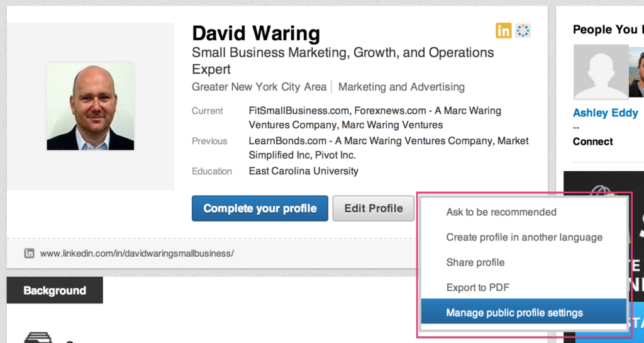This screenshot has height=343, width=644.
Task: Click the previous positions text starting LearnBonds.com
Action: (x=389, y=148)
